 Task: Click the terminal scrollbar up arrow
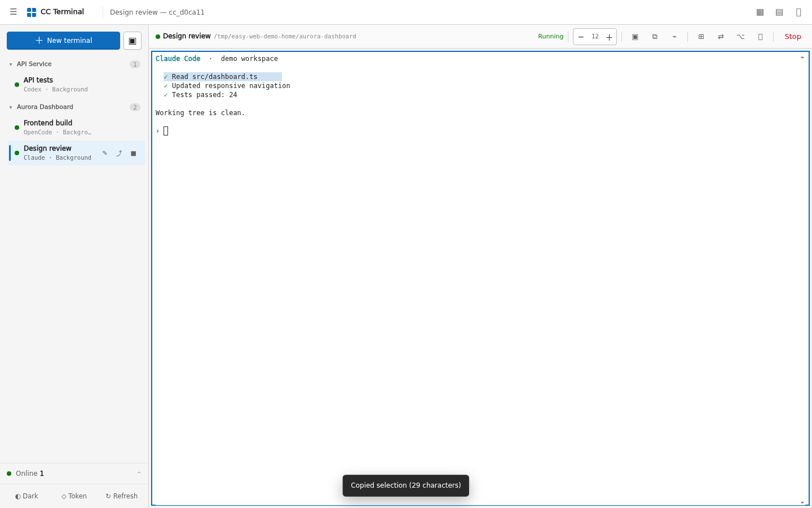802,57
